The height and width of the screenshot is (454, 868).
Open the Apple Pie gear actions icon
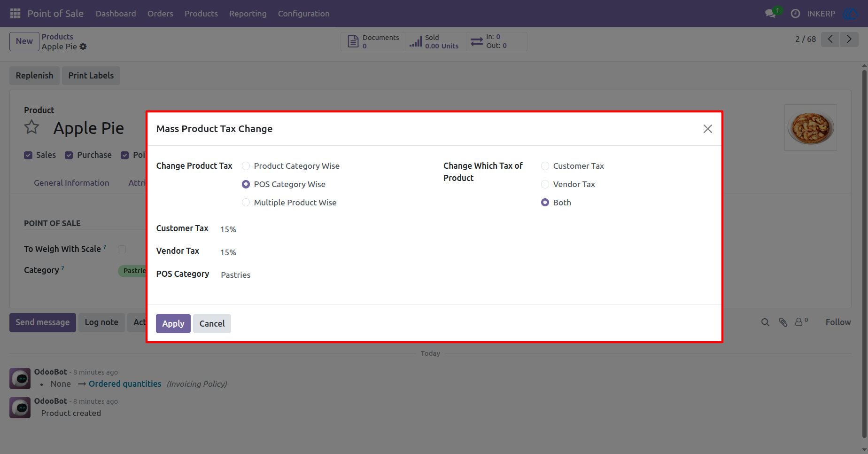point(83,47)
